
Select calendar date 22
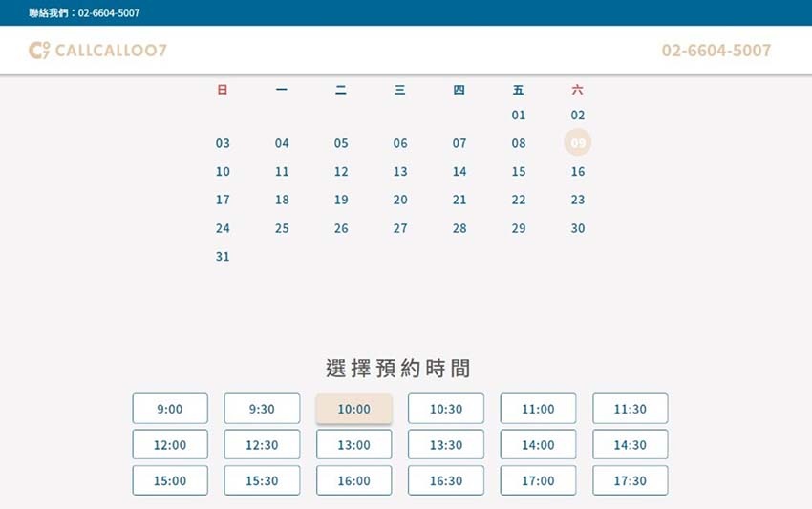519,200
